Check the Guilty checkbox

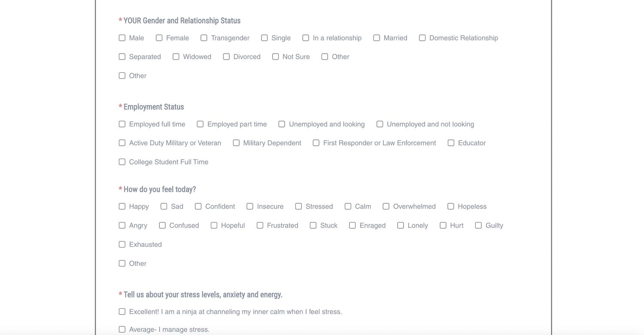click(479, 225)
